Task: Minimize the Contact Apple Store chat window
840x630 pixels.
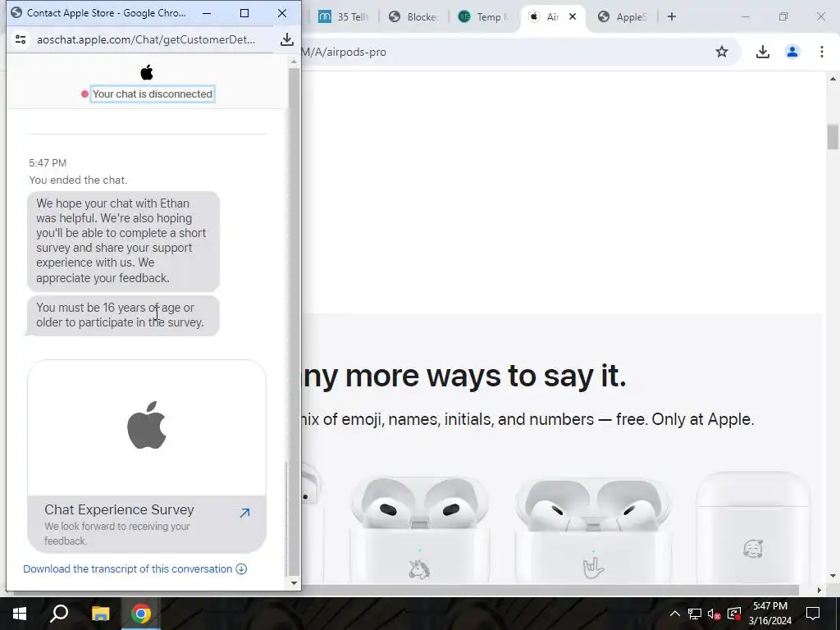Action: click(207, 13)
